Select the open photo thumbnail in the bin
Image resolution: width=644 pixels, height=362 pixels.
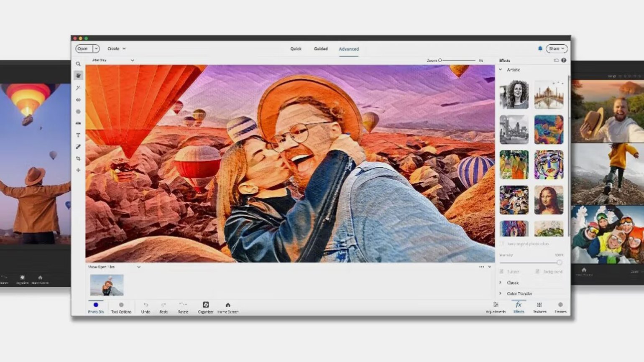pyautogui.click(x=107, y=285)
